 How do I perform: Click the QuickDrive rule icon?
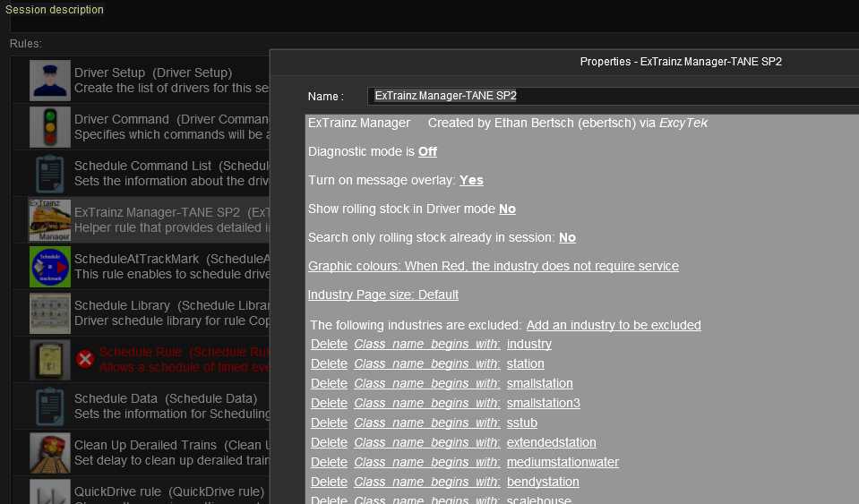tap(50, 491)
